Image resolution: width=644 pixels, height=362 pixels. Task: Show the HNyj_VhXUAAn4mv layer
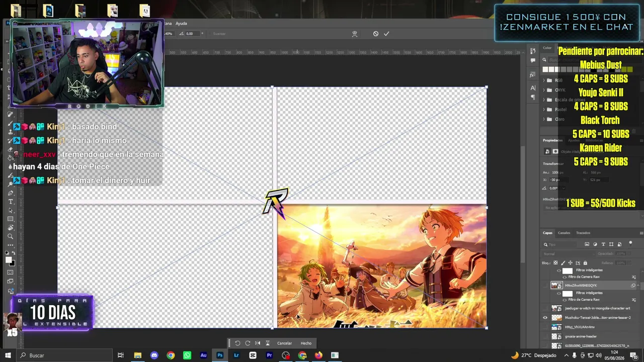click(x=545, y=327)
